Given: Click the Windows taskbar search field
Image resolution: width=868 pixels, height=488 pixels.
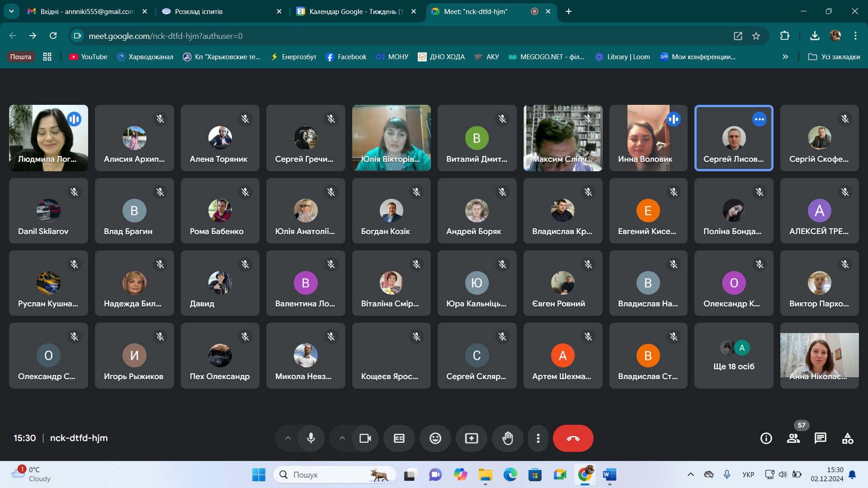Looking at the screenshot, I should (335, 474).
